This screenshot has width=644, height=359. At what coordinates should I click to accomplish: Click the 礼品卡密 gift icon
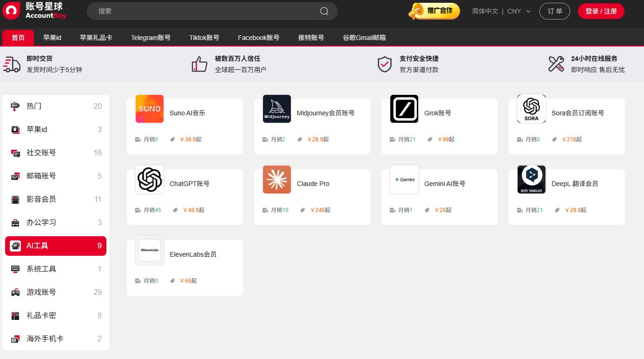pyautogui.click(x=15, y=315)
